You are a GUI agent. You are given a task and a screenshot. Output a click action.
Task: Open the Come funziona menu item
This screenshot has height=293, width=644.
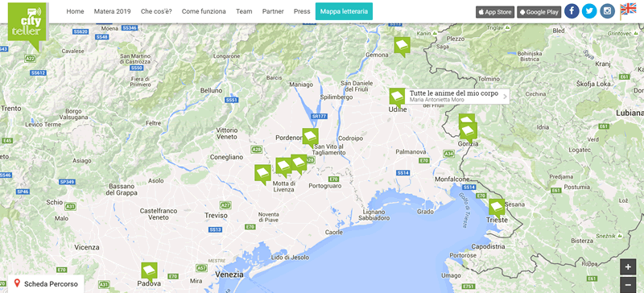204,11
